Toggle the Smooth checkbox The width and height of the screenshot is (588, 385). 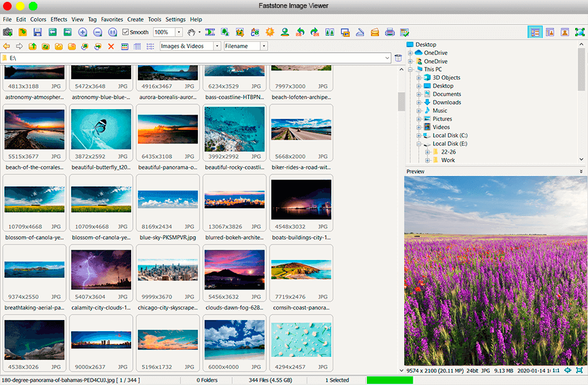click(x=126, y=32)
